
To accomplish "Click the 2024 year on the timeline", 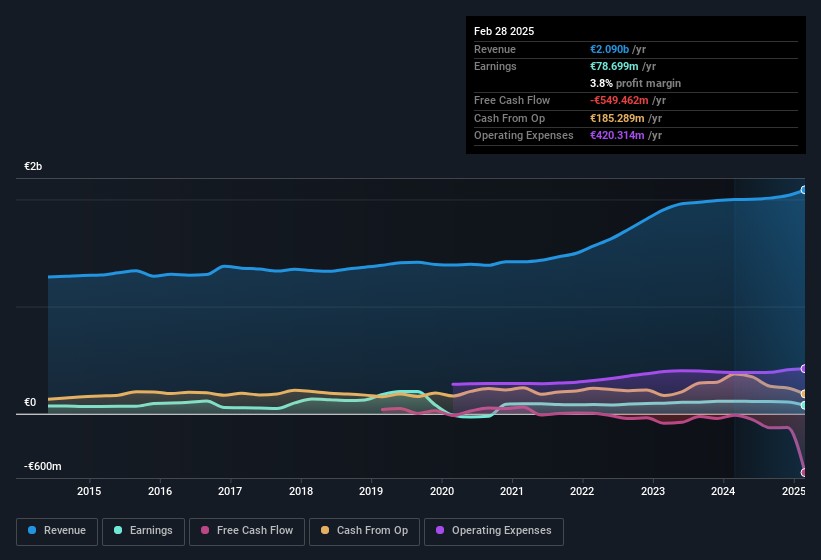I will tap(723, 491).
